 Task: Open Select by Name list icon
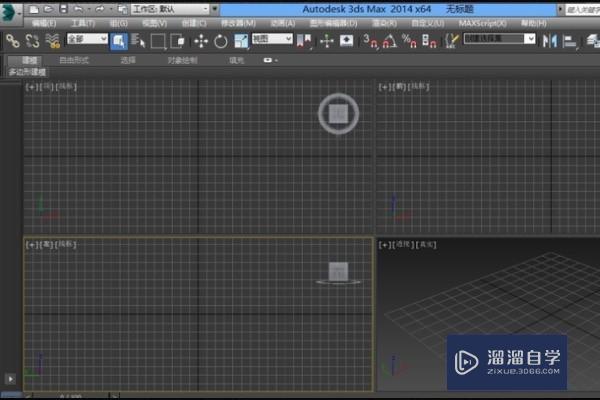[x=137, y=41]
